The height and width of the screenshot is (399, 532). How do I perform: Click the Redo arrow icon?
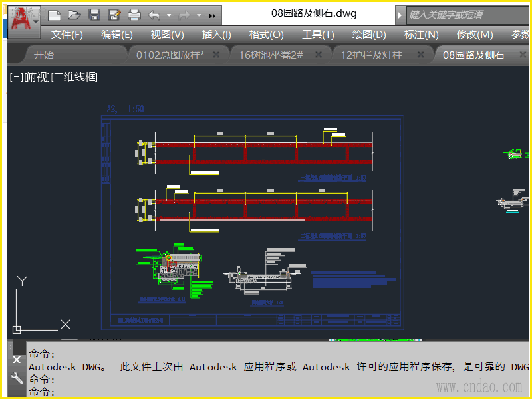[184, 15]
